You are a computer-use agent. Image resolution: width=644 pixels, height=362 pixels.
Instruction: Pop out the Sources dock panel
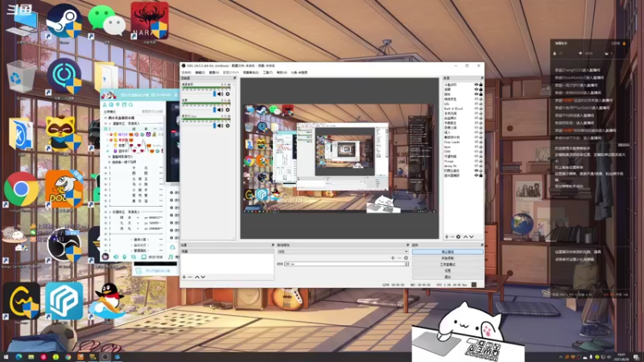[x=481, y=78]
